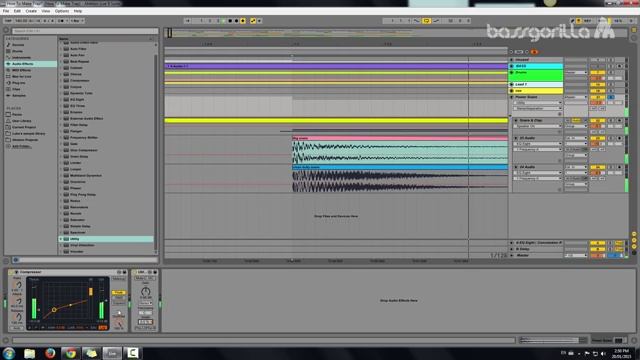Screen dimensions: 640x360
Task: Open Google Chrome from the taskbar
Action: pyautogui.click(x=71, y=353)
